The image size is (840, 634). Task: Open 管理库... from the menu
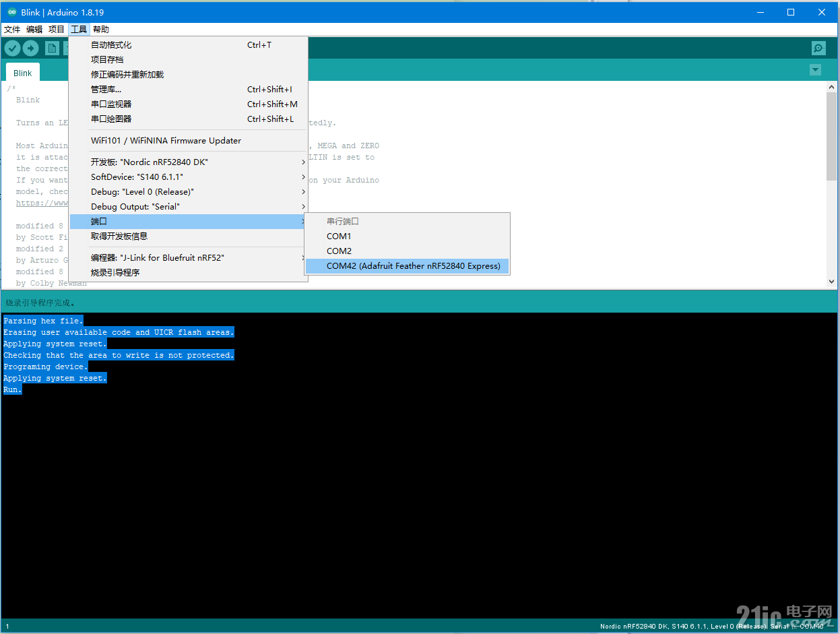(189, 90)
